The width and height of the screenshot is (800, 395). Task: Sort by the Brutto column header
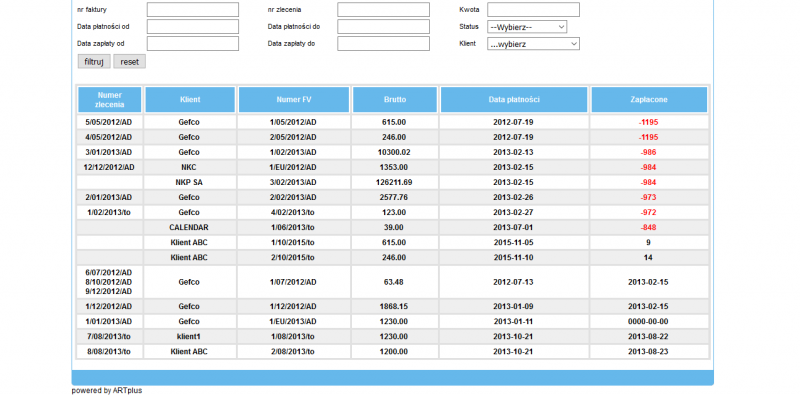395,100
